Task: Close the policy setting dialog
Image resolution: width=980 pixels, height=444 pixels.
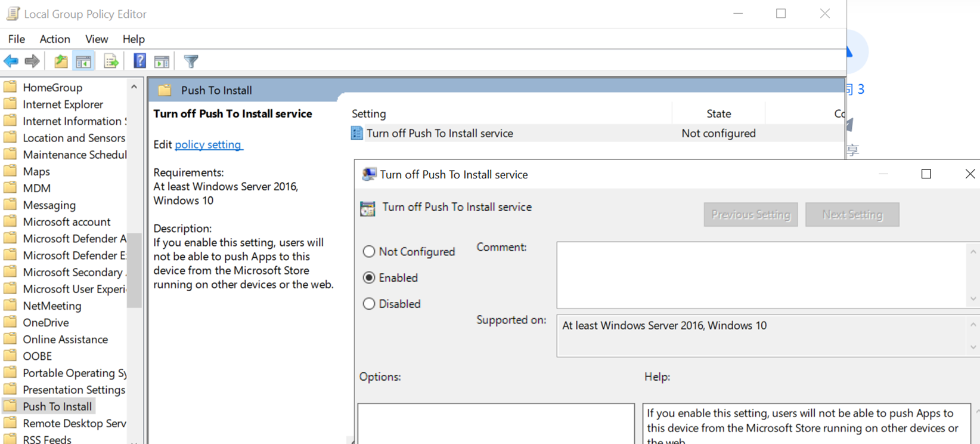Action: (969, 174)
